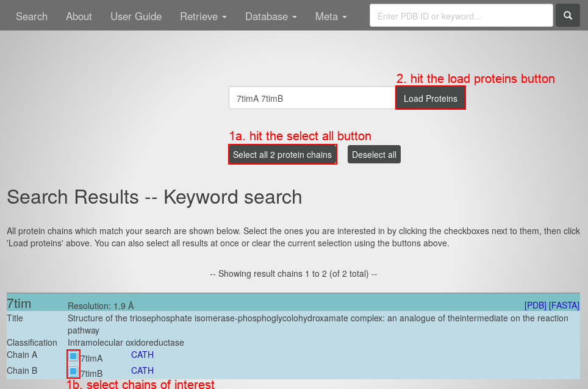Download the [FASTA] link for 7tim
The height and width of the screenshot is (389, 588).
pyautogui.click(x=564, y=305)
